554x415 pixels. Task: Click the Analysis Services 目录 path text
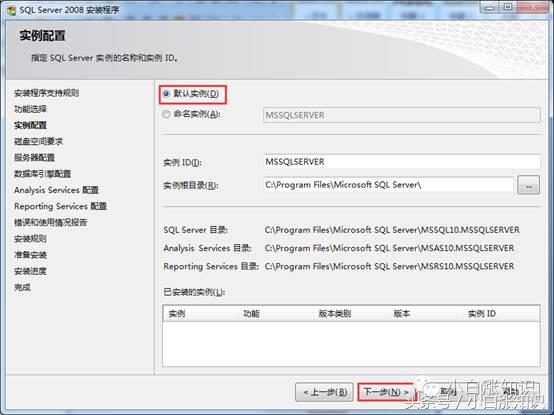coord(389,248)
